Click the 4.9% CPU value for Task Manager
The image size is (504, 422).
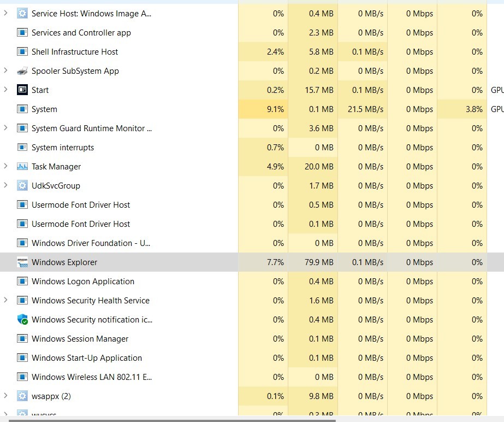click(275, 167)
